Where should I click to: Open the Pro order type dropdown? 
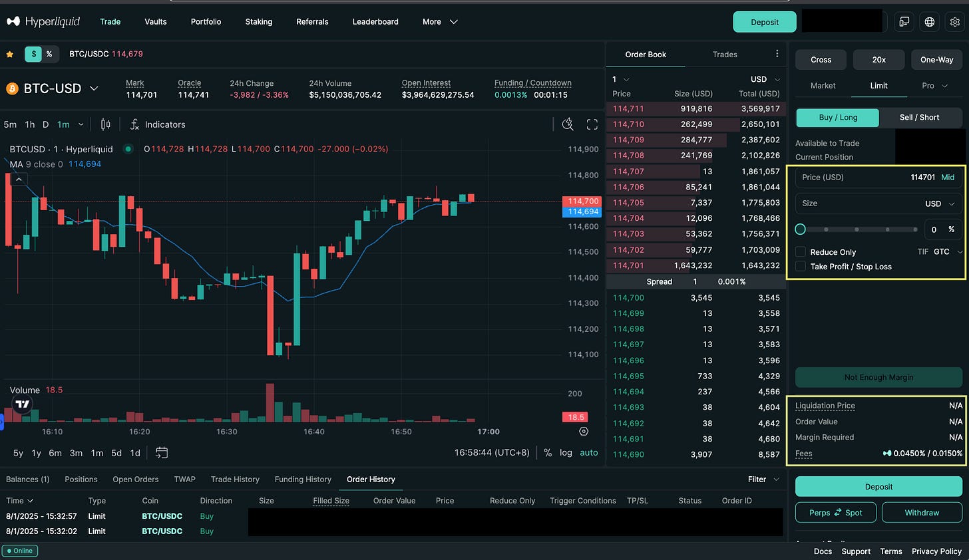click(934, 86)
